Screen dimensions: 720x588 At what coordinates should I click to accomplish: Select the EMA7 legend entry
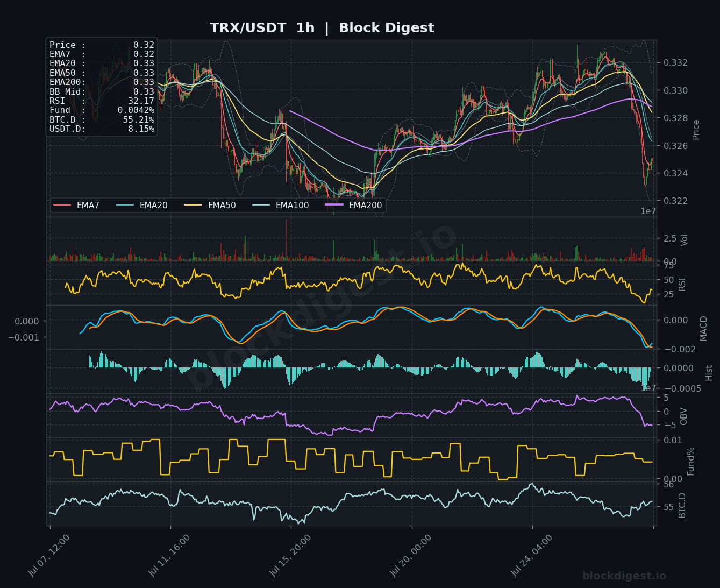pos(76,205)
